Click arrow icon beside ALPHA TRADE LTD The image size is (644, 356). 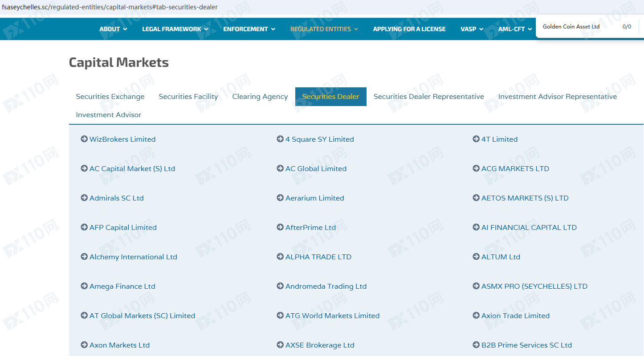coord(280,257)
